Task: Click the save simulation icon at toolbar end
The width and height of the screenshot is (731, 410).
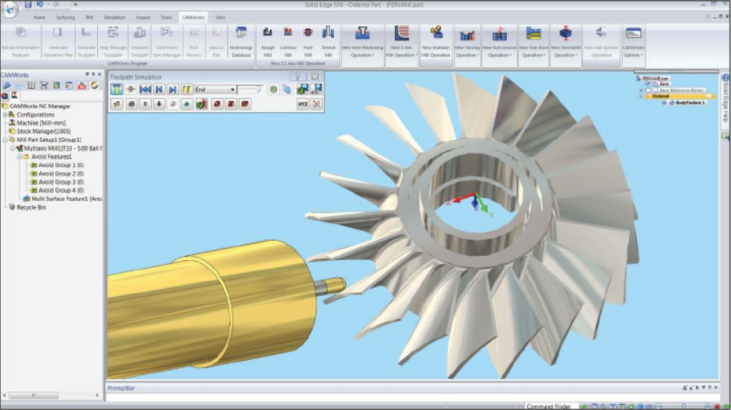Action: tap(317, 89)
